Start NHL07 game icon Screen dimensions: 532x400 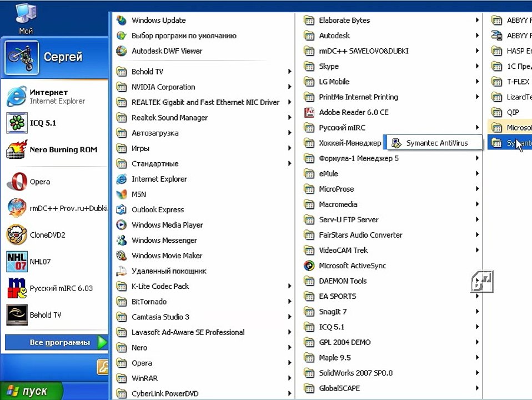point(17,262)
